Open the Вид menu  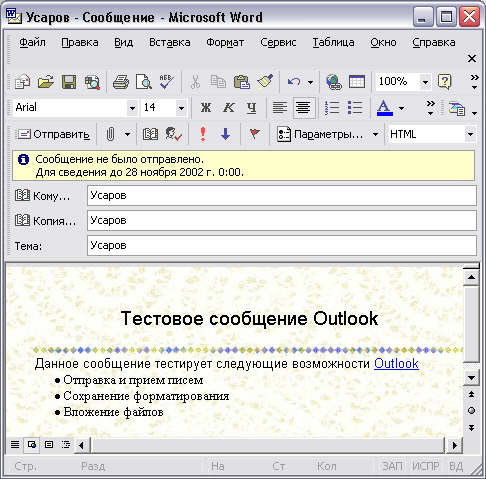pos(123,42)
